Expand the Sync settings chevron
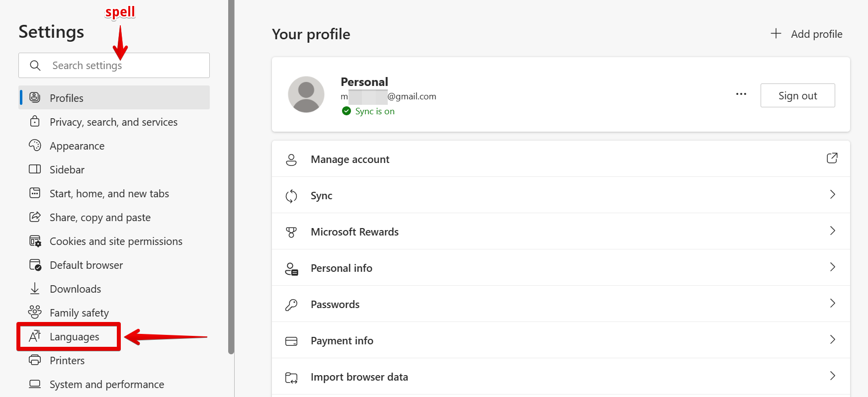 pyautogui.click(x=832, y=195)
